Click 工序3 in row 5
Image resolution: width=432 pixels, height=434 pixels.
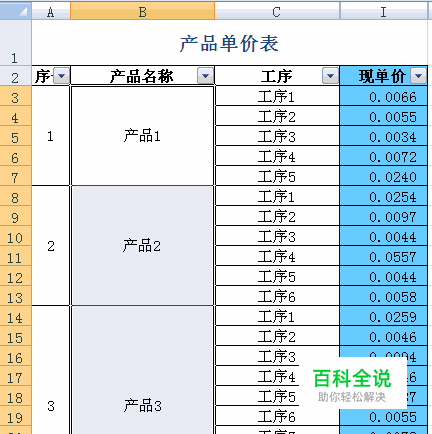pos(277,136)
